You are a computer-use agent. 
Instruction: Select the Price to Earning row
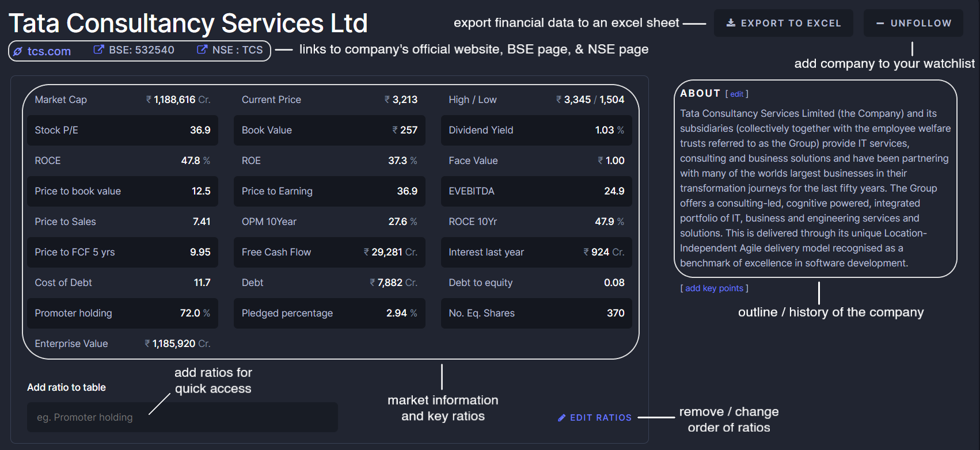pos(329,191)
